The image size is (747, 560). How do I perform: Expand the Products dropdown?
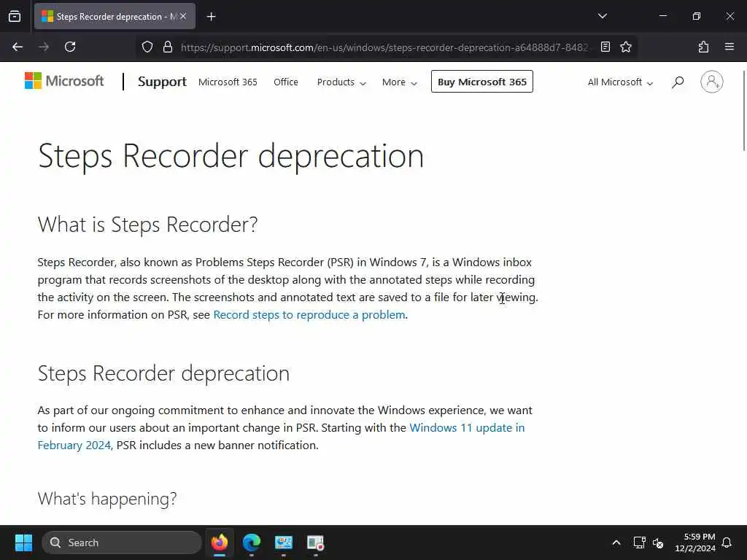[x=341, y=82]
